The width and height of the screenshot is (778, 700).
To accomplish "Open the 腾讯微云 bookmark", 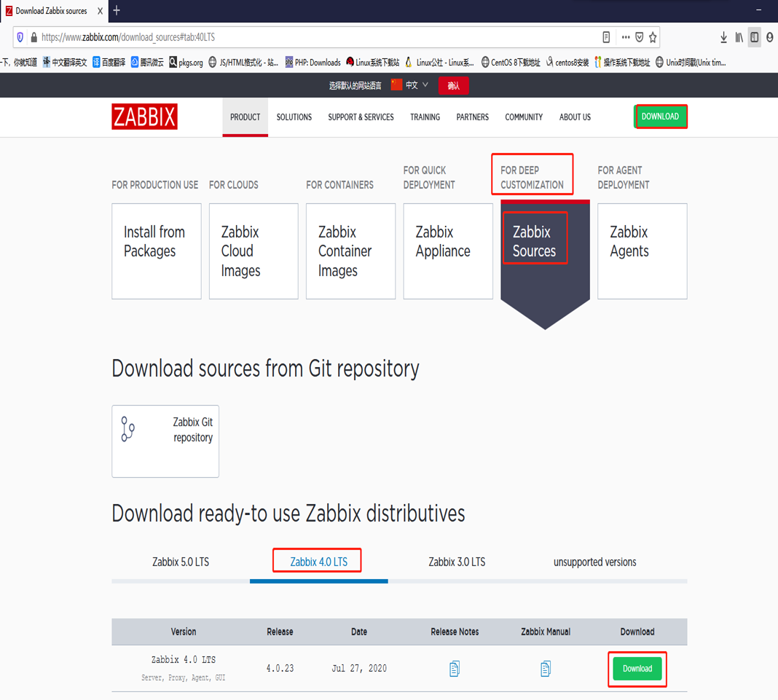I will tap(147, 62).
